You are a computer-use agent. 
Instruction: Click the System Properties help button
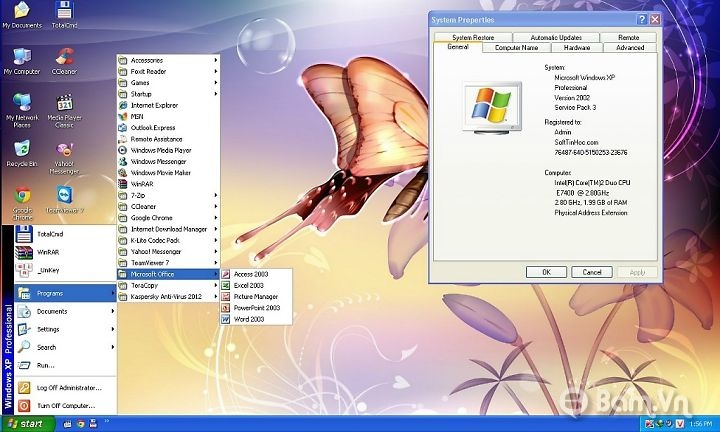tap(641, 19)
